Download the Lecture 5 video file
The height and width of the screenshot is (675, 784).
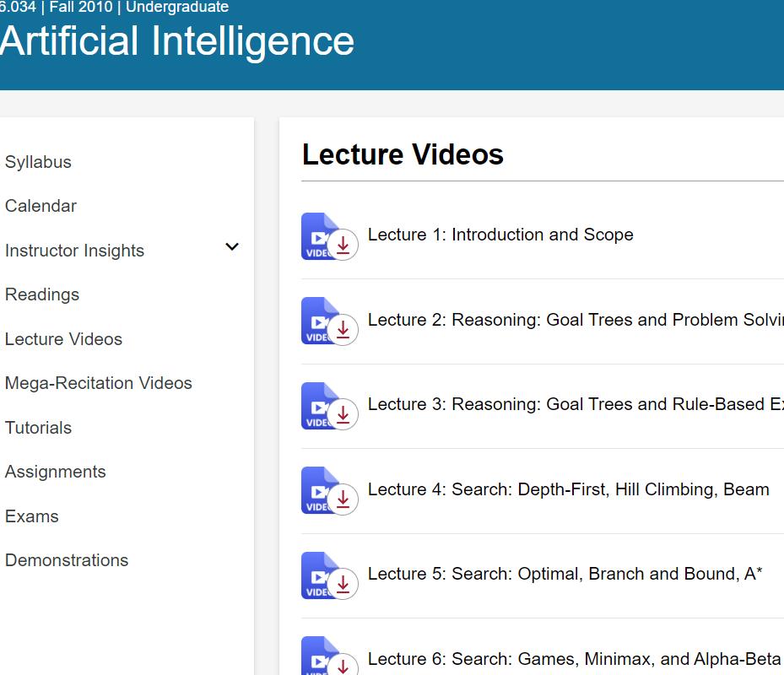tap(343, 585)
